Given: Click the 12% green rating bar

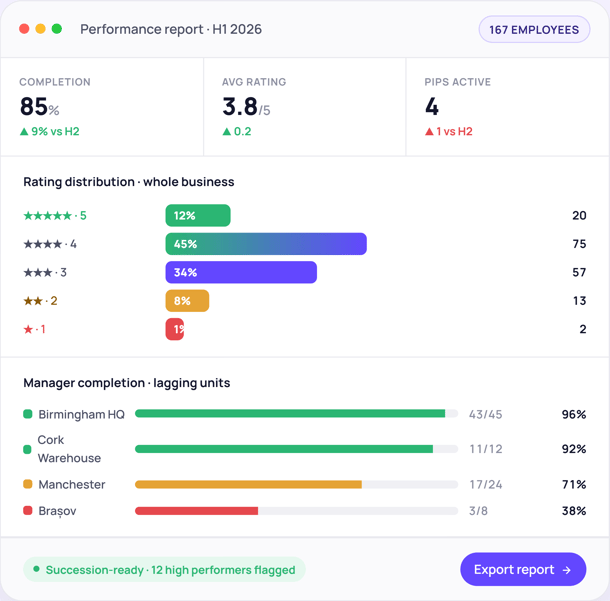Looking at the screenshot, I should pos(198,215).
